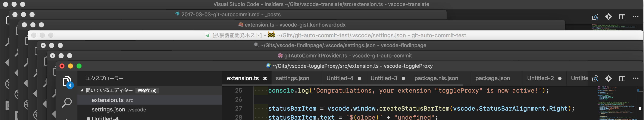Click the minimap in the vscode-translate window
Viewport: 644px width, 120px height.
pyautogui.click(x=614, y=27)
